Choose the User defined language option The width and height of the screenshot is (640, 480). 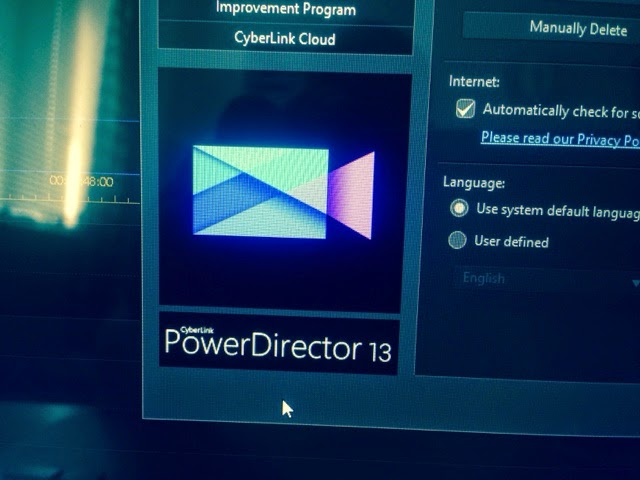(x=457, y=240)
